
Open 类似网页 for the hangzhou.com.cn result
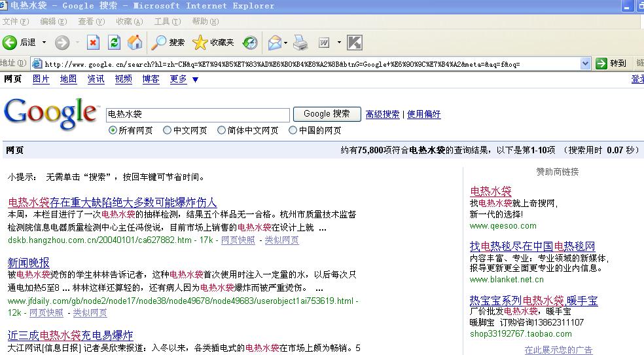(281, 240)
